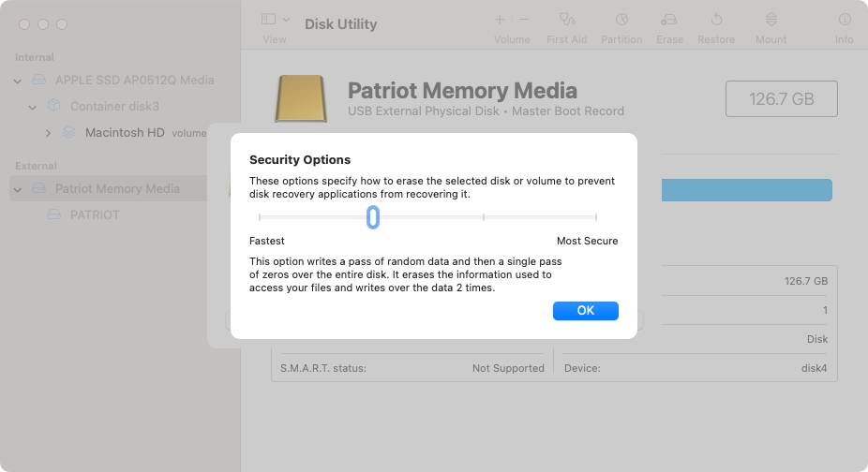868x472 pixels.
Task: Select the PATRIOT volume in sidebar
Action: (95, 214)
